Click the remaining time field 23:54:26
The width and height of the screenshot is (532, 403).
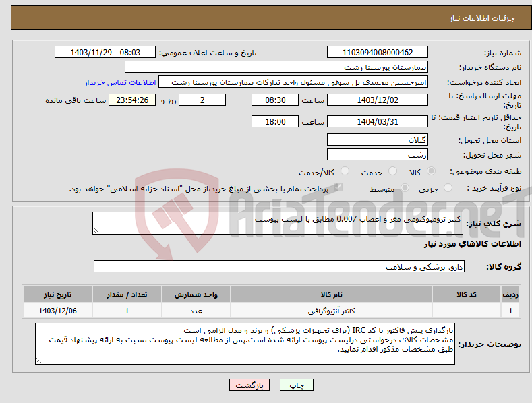(x=132, y=100)
